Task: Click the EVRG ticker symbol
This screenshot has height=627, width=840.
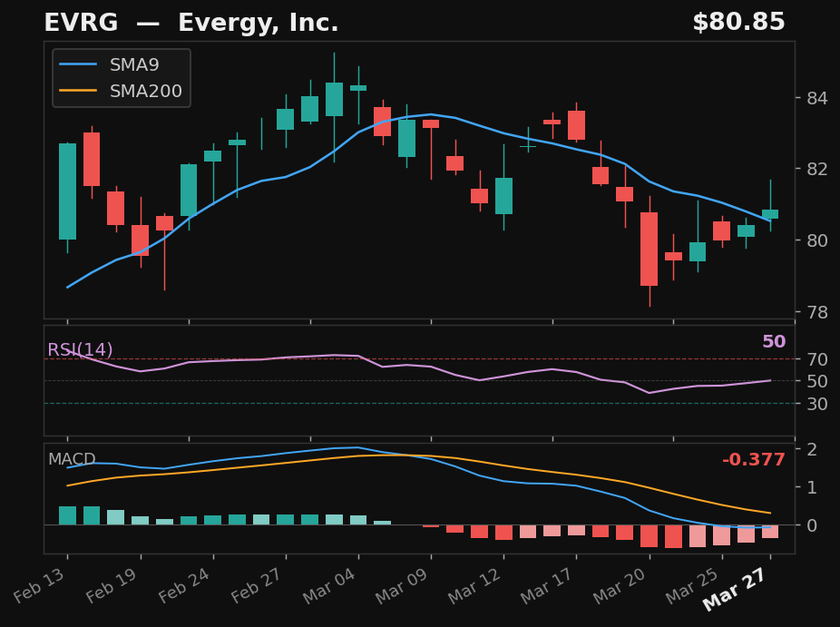Action: coord(79,22)
